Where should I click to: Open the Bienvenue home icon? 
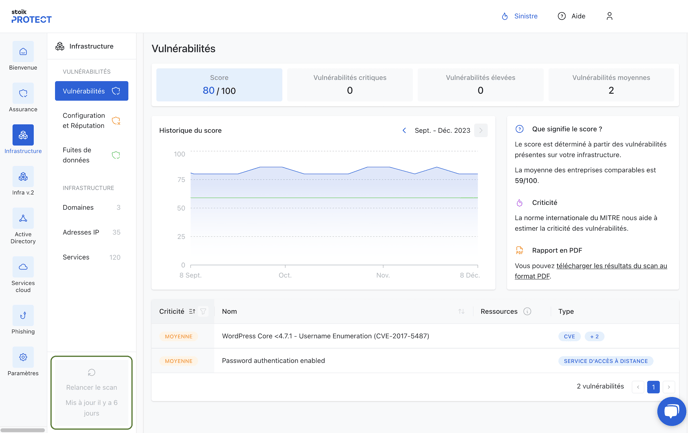pos(23,52)
